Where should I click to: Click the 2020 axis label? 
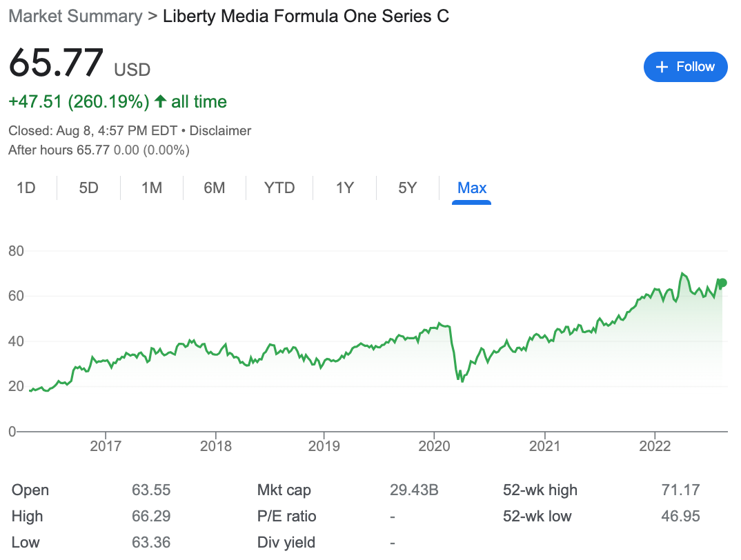pos(434,446)
